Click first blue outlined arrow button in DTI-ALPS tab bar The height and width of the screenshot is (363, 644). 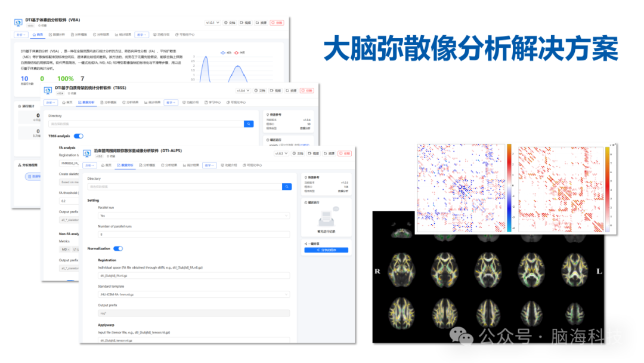click(89, 165)
